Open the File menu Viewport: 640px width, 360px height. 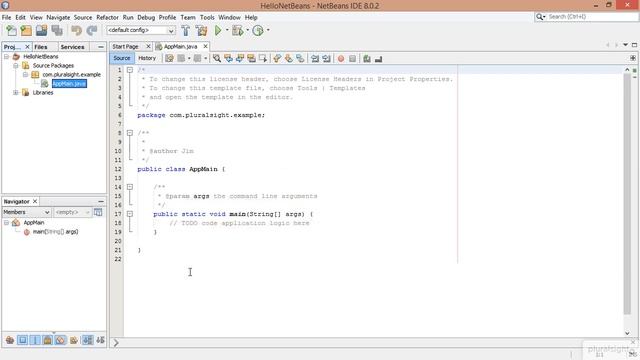[x=7, y=18]
